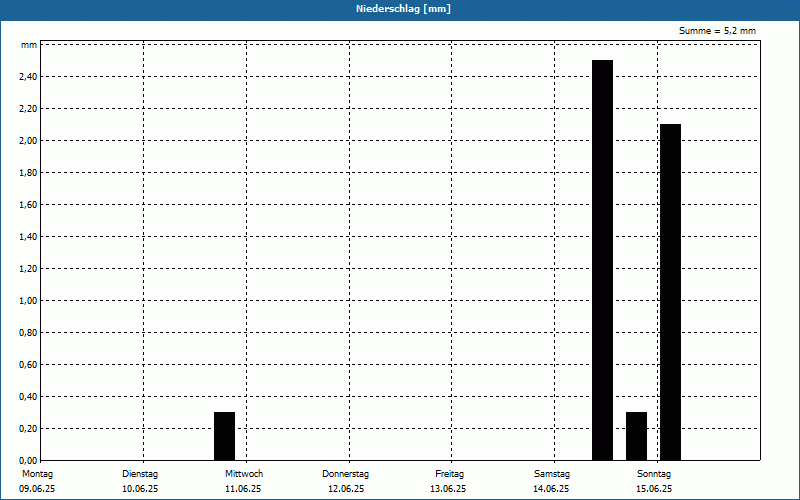
Task: Click the Donnerstag axis label
Action: pyautogui.click(x=345, y=474)
